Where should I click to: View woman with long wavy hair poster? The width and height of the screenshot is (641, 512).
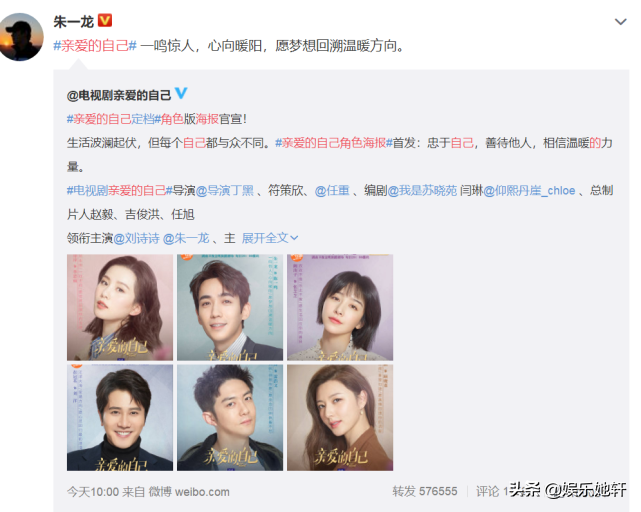pos(120,307)
